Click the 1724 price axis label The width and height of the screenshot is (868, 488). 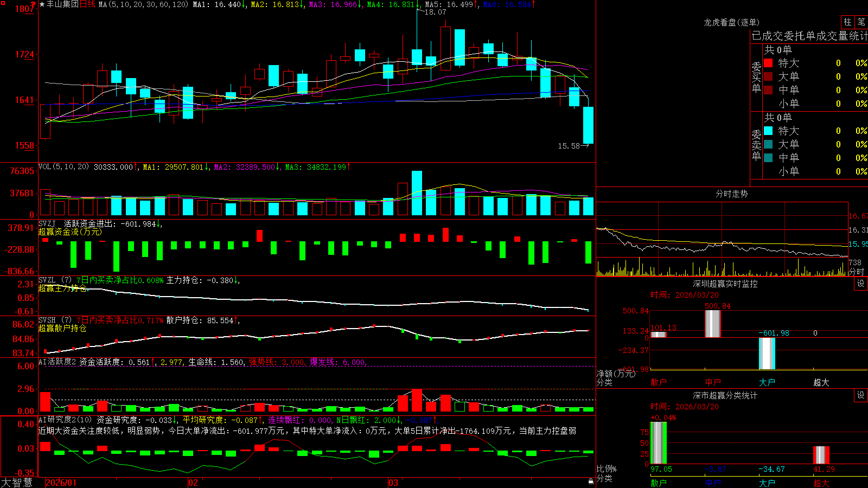(x=24, y=54)
